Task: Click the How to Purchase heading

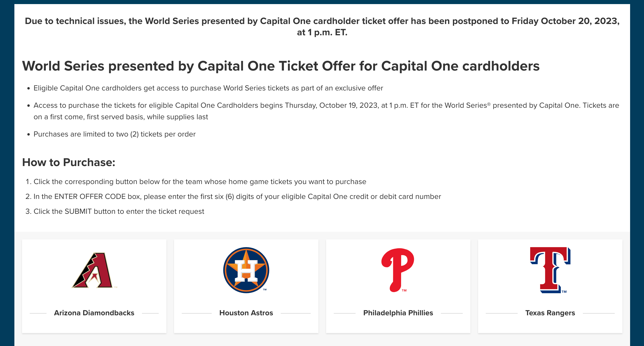Action: tap(69, 162)
